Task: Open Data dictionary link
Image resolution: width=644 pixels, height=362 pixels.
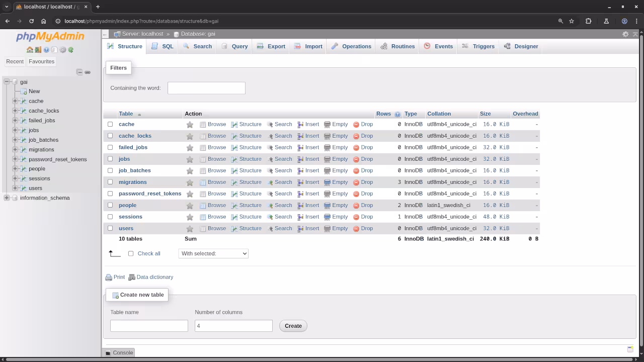Action: [151, 277]
